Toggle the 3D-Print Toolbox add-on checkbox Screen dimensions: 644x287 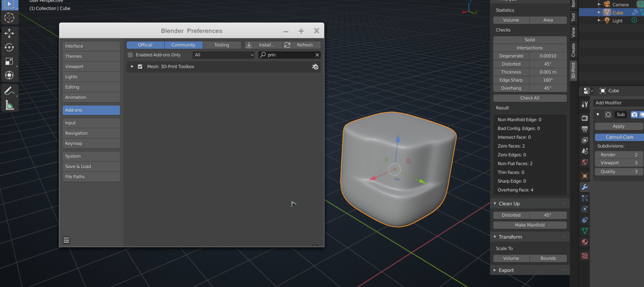click(x=140, y=67)
